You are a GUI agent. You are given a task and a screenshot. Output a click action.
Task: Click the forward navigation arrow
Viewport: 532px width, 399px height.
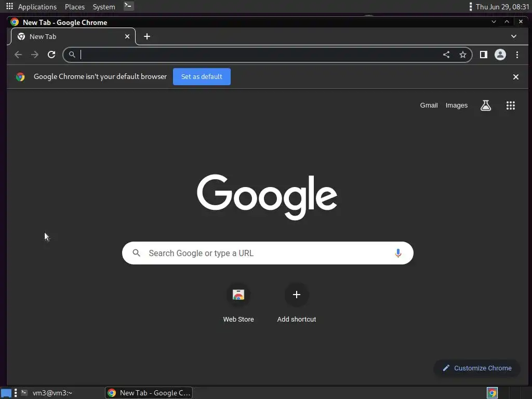[x=35, y=55]
